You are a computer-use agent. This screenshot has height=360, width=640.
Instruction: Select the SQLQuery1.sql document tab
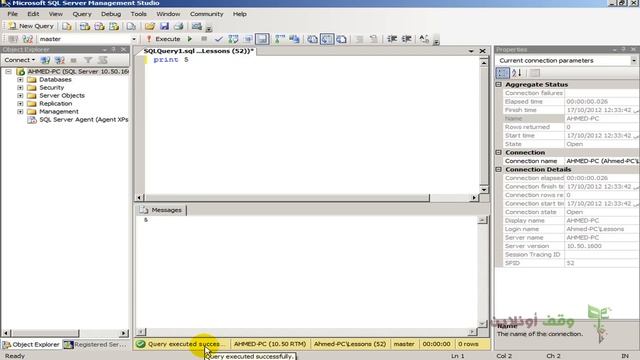(199, 51)
